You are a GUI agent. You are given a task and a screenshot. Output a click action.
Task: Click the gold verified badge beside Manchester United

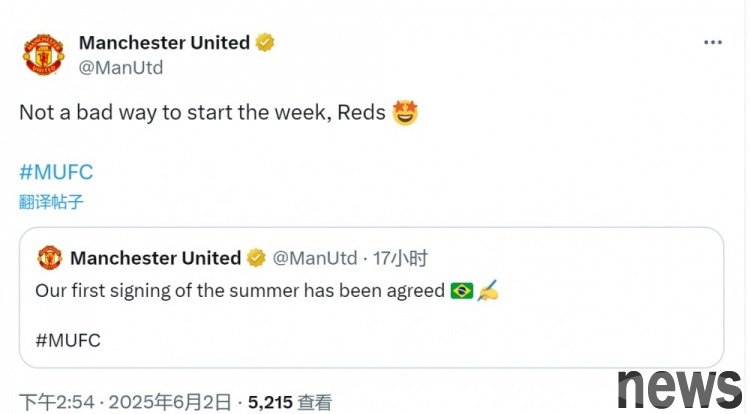(x=265, y=43)
